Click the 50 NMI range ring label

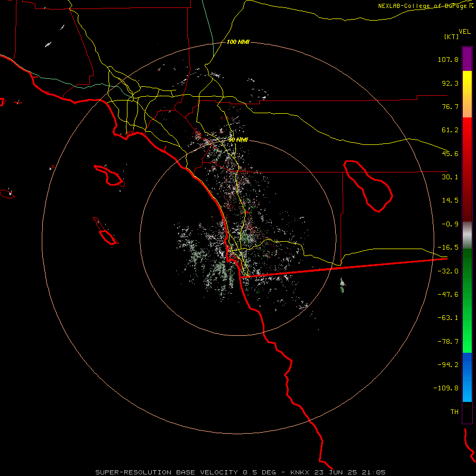click(239, 140)
